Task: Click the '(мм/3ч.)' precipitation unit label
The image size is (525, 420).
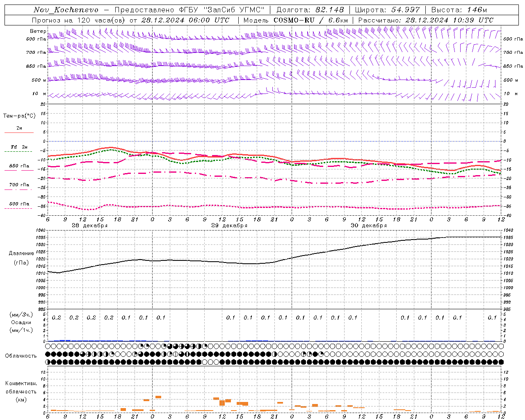Action: coord(21,315)
